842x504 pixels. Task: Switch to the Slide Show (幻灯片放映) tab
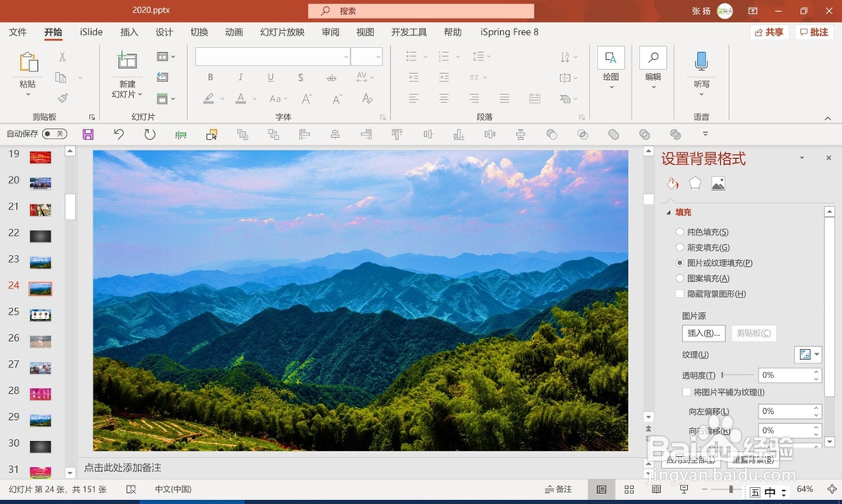(282, 32)
